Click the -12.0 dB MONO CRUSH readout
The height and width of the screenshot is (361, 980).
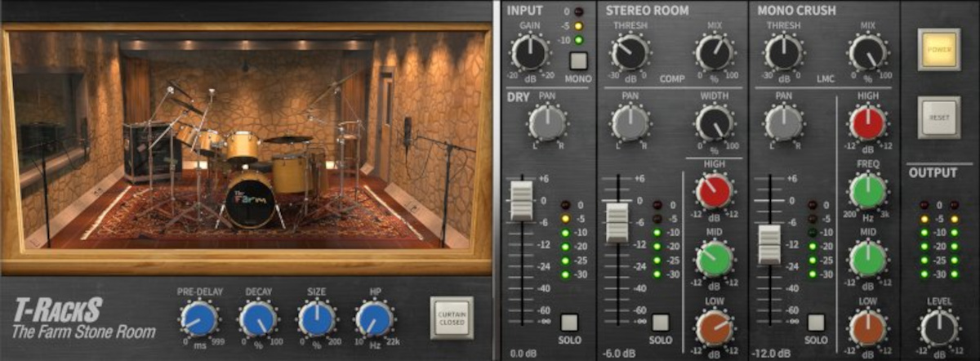769,353
